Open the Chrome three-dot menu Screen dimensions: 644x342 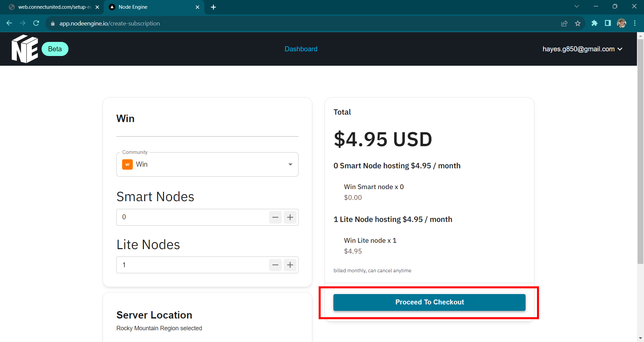(635, 23)
